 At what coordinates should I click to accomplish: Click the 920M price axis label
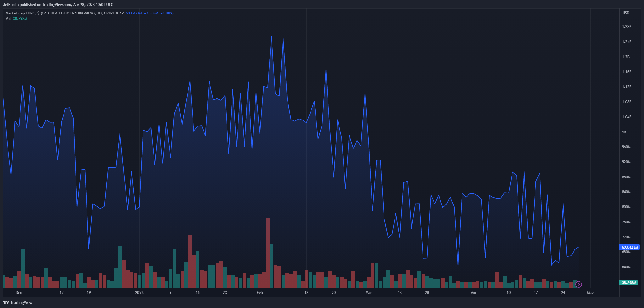point(626,162)
